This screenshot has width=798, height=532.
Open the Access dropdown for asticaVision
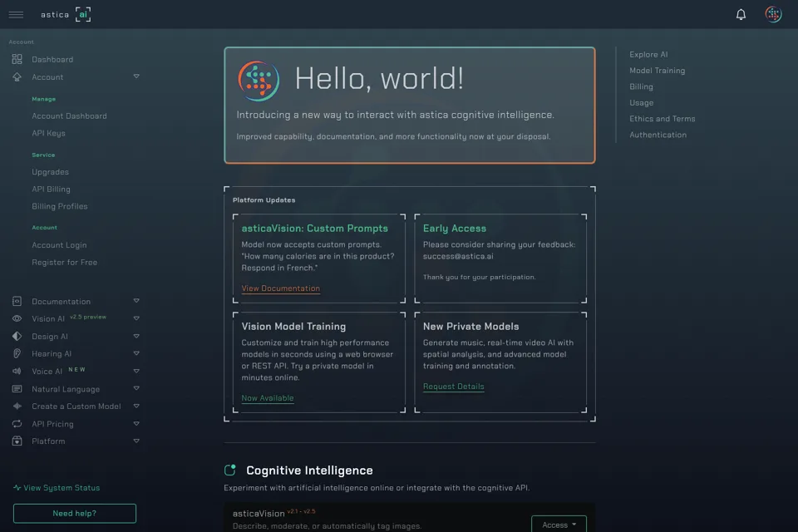(x=559, y=525)
